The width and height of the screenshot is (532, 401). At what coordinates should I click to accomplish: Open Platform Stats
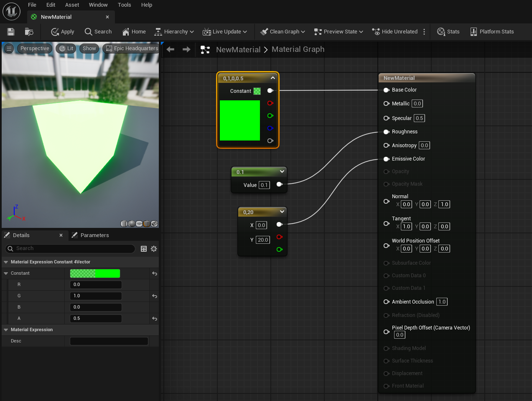[x=492, y=32]
